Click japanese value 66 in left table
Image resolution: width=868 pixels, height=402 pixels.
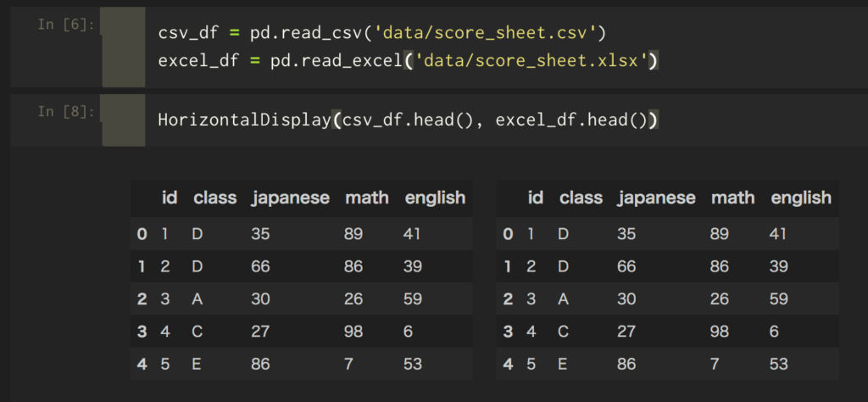tap(260, 266)
